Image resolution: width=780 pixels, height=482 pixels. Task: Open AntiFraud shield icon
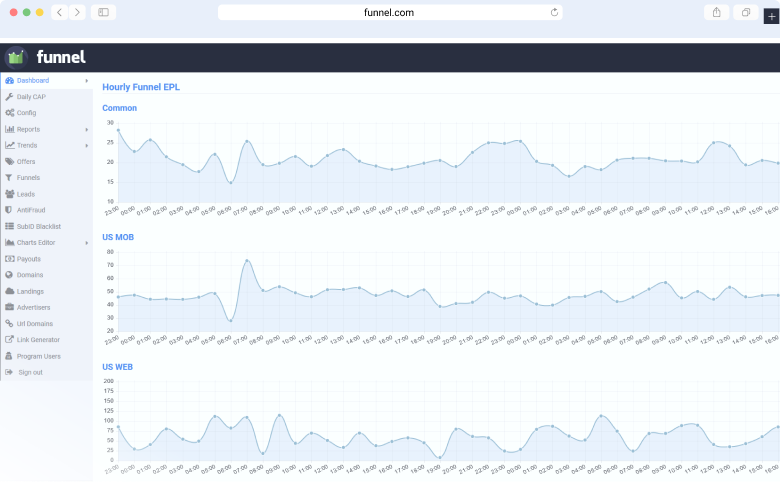point(9,210)
